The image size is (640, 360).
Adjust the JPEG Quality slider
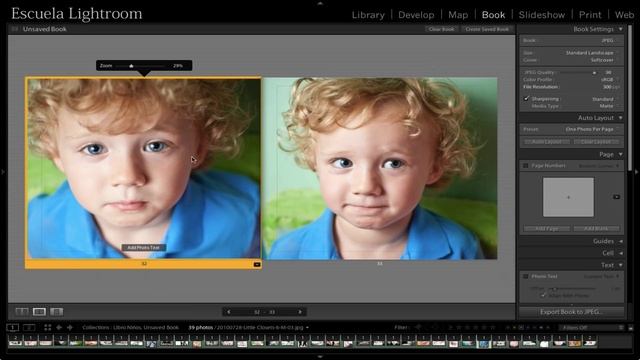(x=594, y=73)
